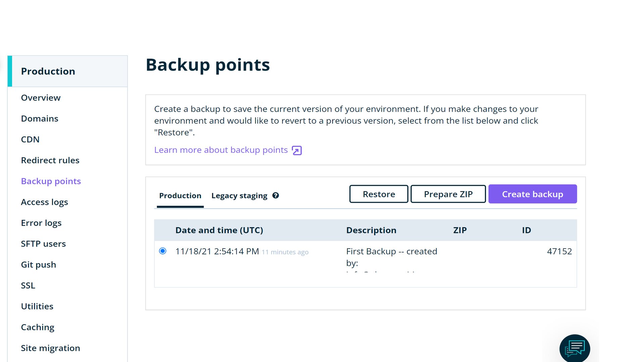The height and width of the screenshot is (362, 644).
Task: Click the Create backup button
Action: coord(533,194)
